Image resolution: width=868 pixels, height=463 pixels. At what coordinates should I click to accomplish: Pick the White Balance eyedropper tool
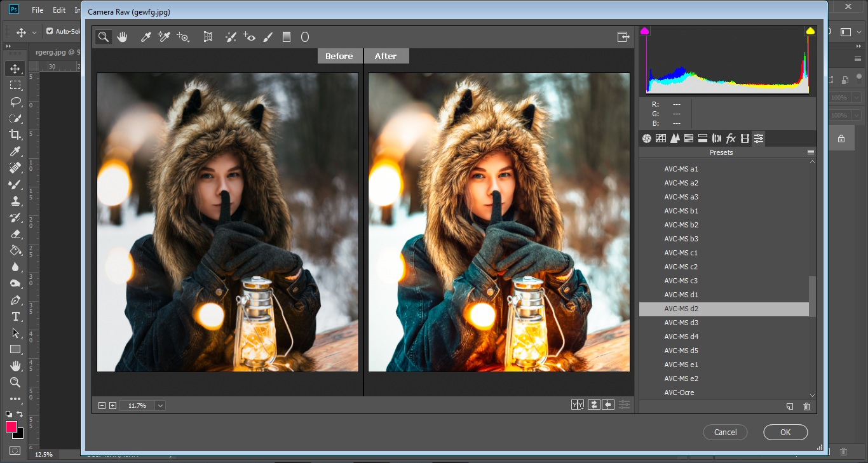pyautogui.click(x=146, y=37)
